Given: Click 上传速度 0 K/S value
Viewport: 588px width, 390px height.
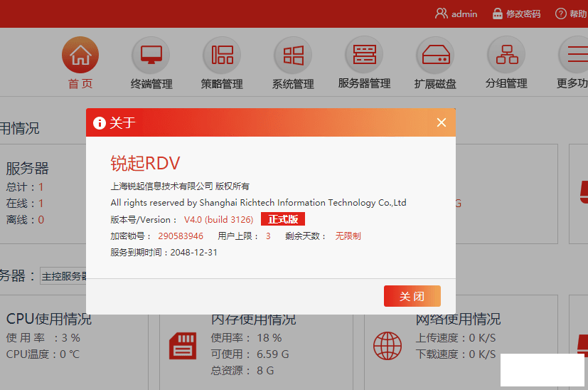Looking at the screenshot, I should 482,338.
